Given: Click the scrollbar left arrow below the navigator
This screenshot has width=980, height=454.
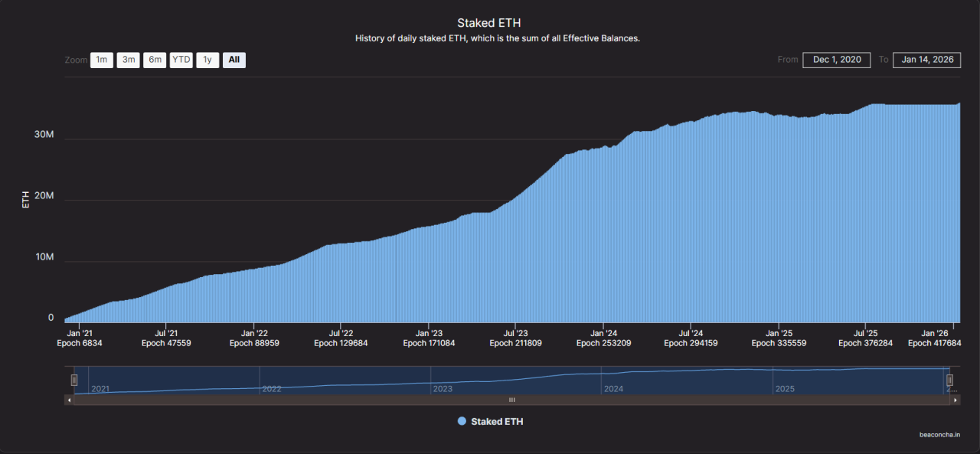Looking at the screenshot, I should [x=68, y=400].
